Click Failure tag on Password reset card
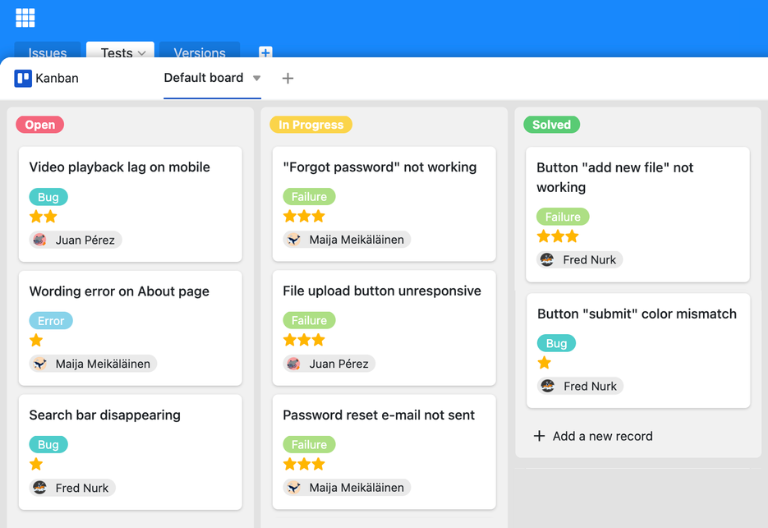768x528 pixels. tap(309, 444)
